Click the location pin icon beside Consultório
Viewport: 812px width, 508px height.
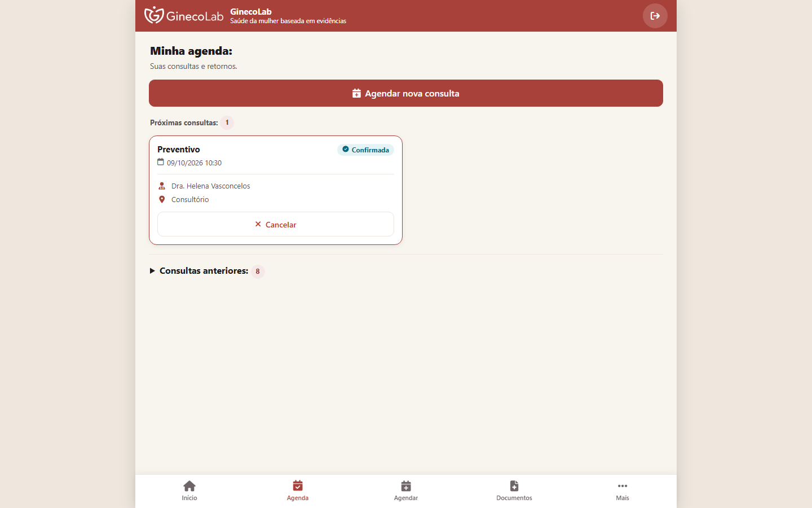[x=162, y=199]
